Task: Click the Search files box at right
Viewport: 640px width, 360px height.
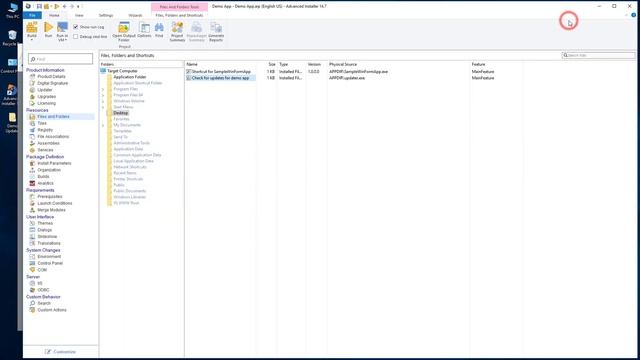Action: (598, 56)
